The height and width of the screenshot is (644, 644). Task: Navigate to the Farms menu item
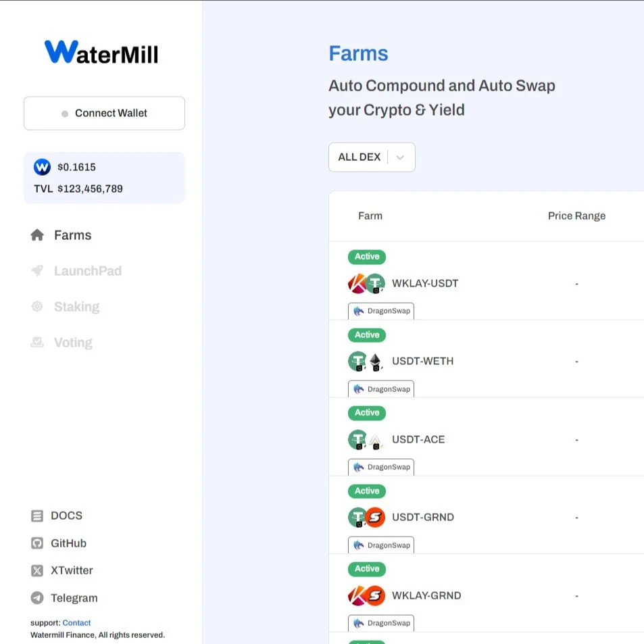coord(72,235)
